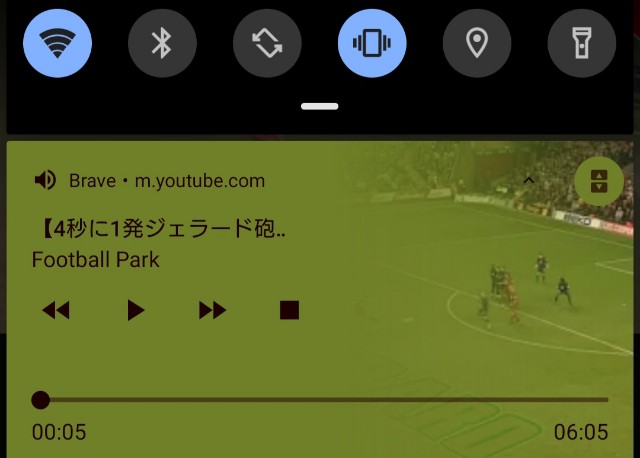This screenshot has height=458, width=640.
Task: Enable the location quick setting
Action: pyautogui.click(x=477, y=43)
